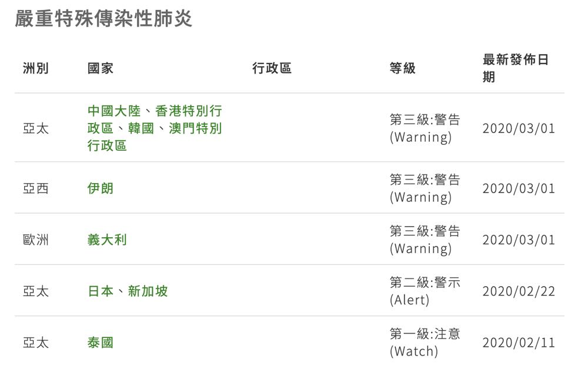
Task: Click the 最新發佈日期 column header
Action: (515, 68)
